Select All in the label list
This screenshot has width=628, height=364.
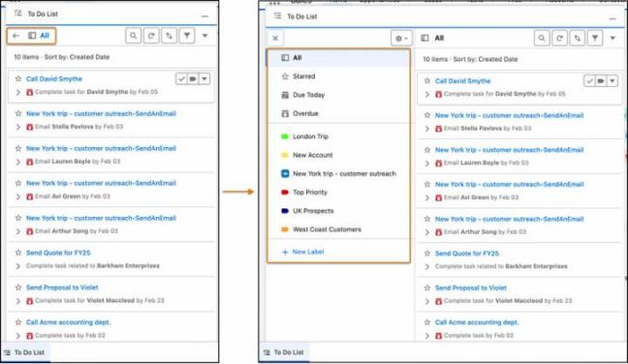click(339, 57)
